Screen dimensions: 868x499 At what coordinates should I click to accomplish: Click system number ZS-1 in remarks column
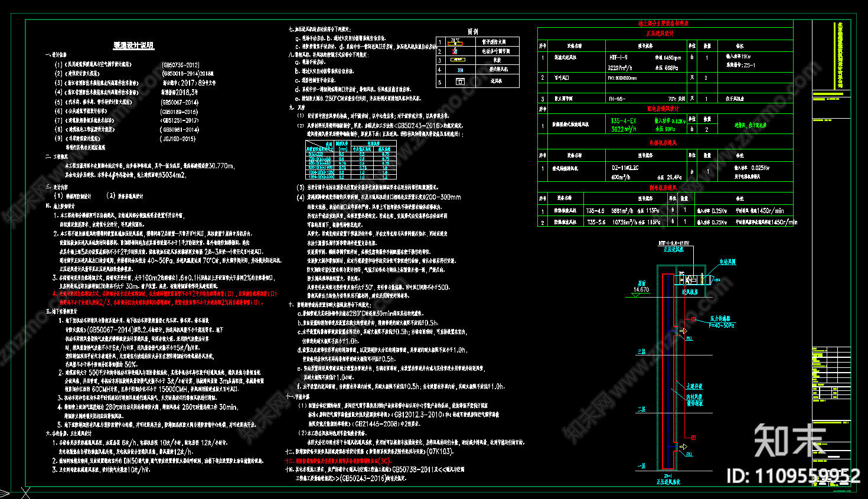[x=749, y=66]
